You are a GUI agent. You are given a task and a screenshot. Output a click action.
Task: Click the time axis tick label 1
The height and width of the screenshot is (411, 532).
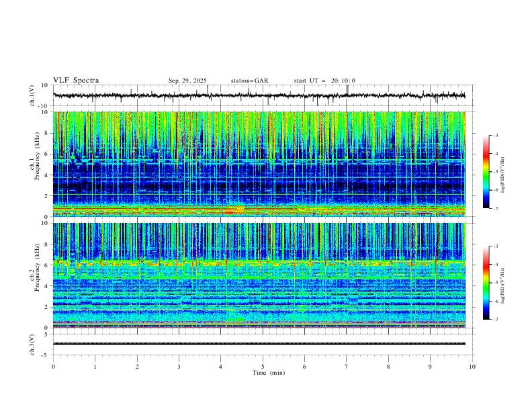tap(95, 367)
